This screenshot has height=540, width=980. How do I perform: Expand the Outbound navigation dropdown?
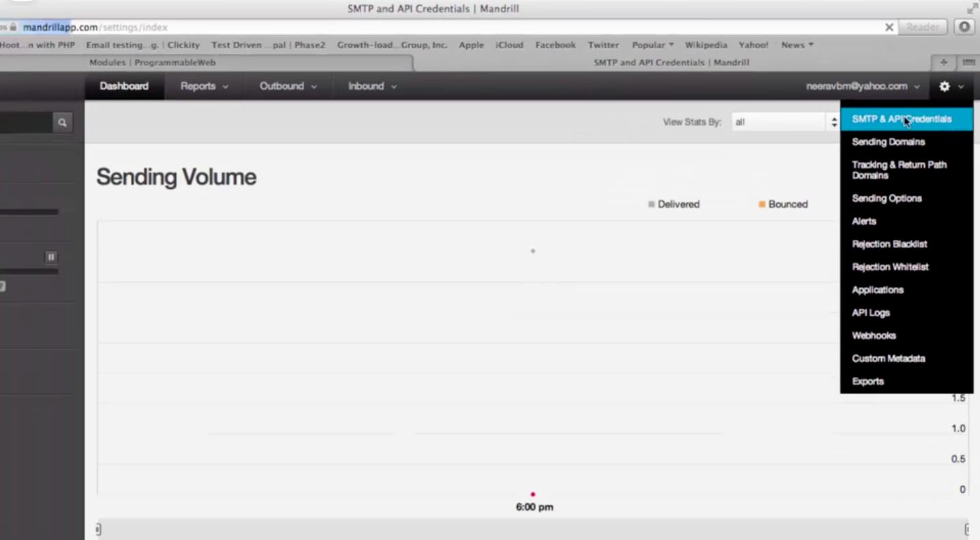(x=288, y=86)
